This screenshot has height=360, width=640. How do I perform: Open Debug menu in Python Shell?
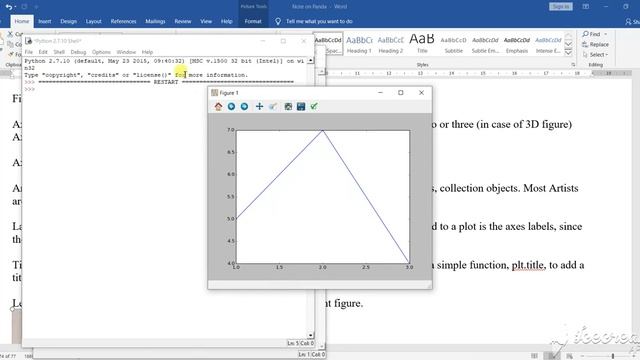(78, 52)
